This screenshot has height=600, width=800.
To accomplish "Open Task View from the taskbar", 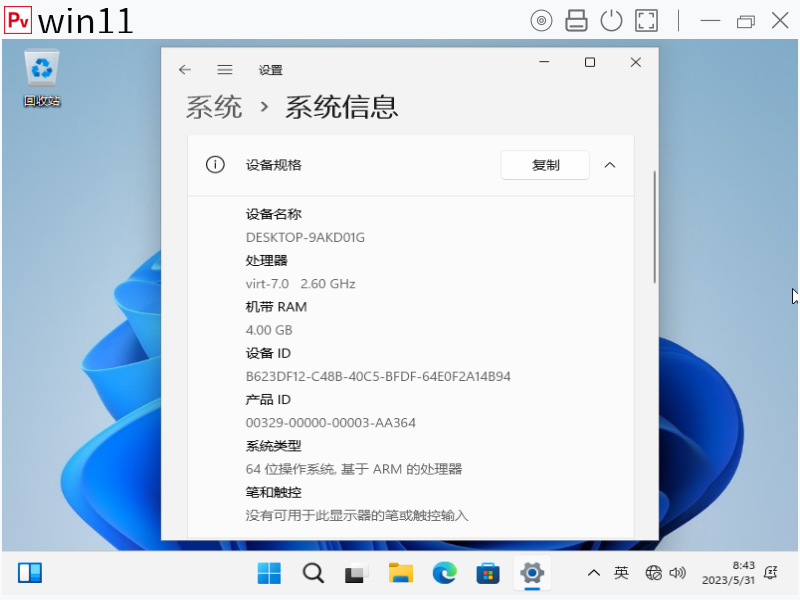I will point(357,573).
